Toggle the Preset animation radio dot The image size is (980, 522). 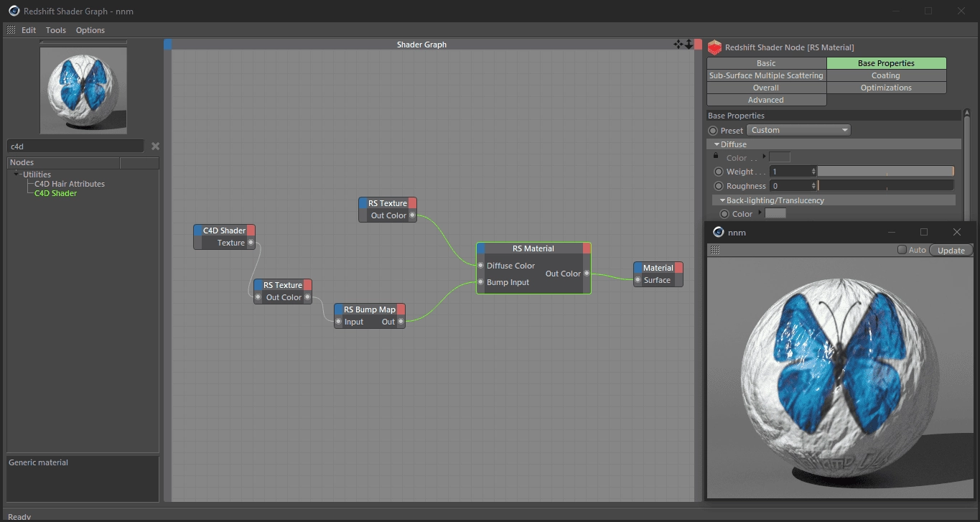click(x=713, y=131)
